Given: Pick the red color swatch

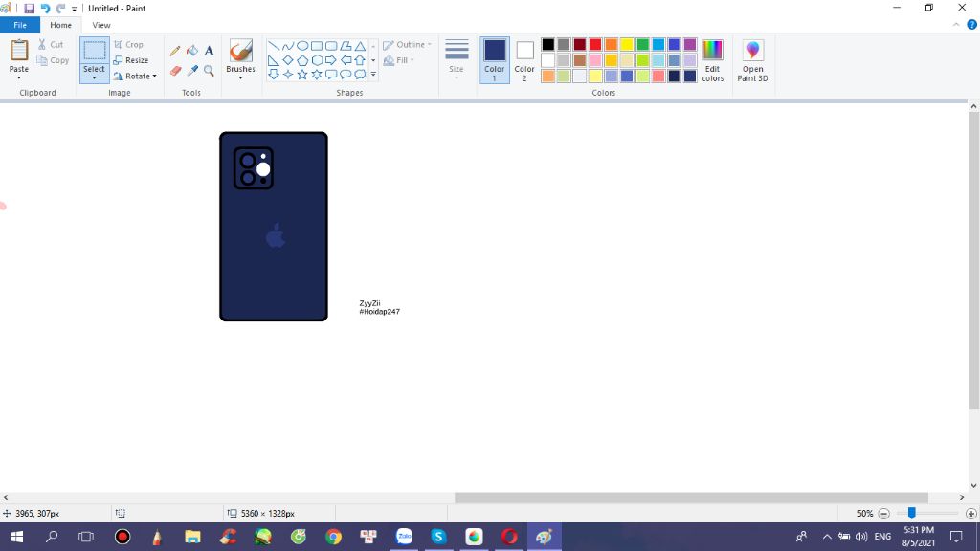Looking at the screenshot, I should pyautogui.click(x=595, y=44).
